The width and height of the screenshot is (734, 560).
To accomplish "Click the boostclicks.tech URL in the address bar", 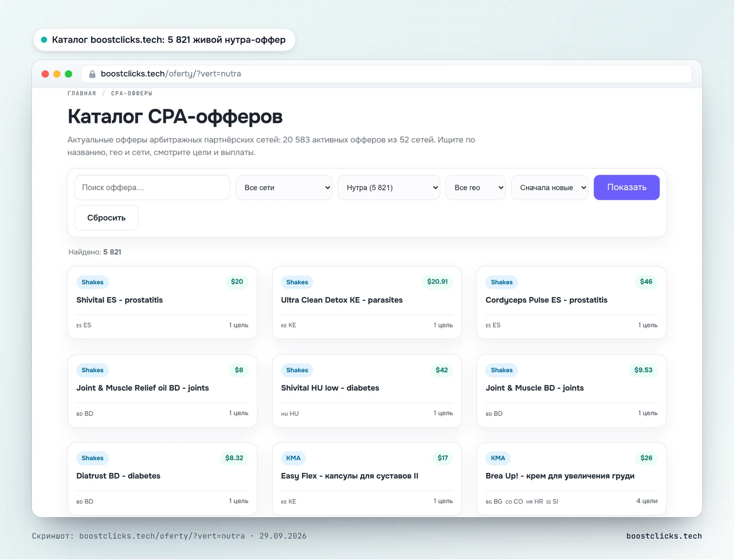I will (x=171, y=74).
